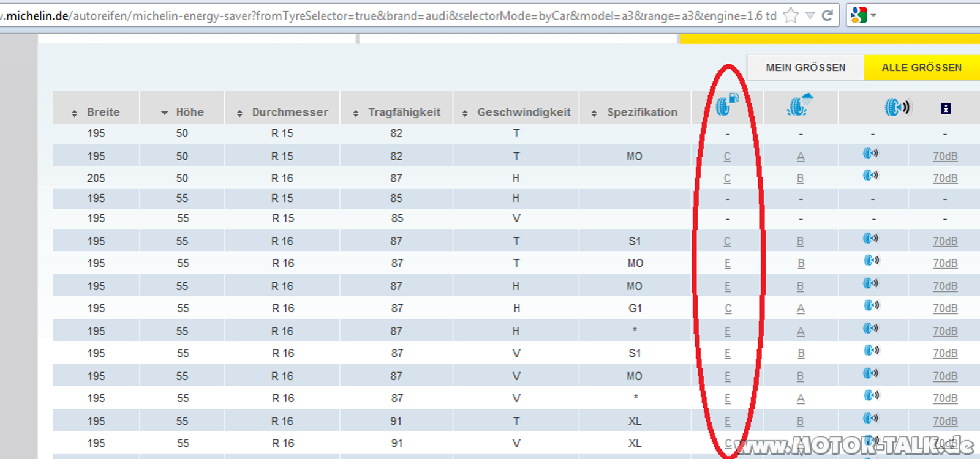Open the address bar history dropdown arrow
Viewport: 980px width, 459px height.
810,15
